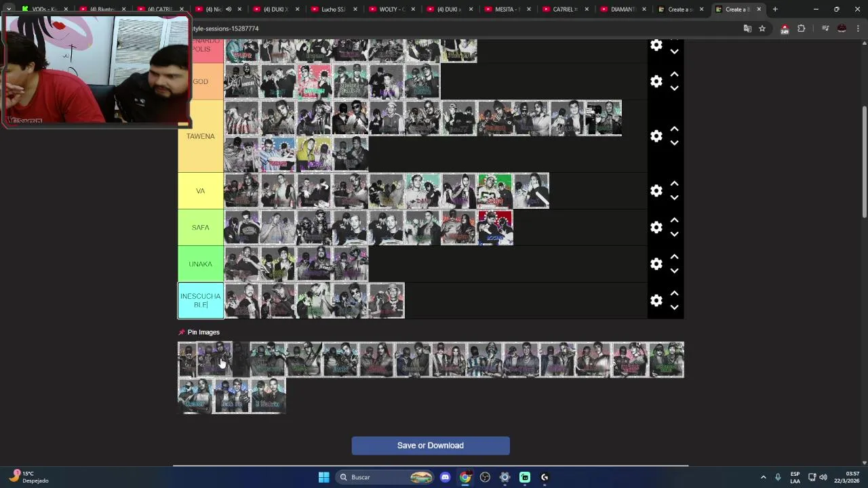The height and width of the screenshot is (488, 868).
Task: Open Google Chrome from the taskbar
Action: (x=465, y=477)
